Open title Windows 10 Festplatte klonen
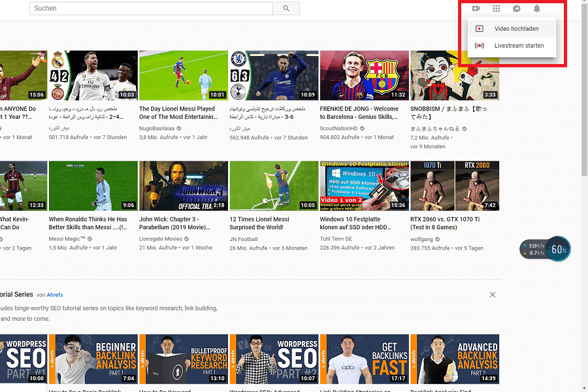Viewport: 588px width, 392px height. tap(355, 223)
